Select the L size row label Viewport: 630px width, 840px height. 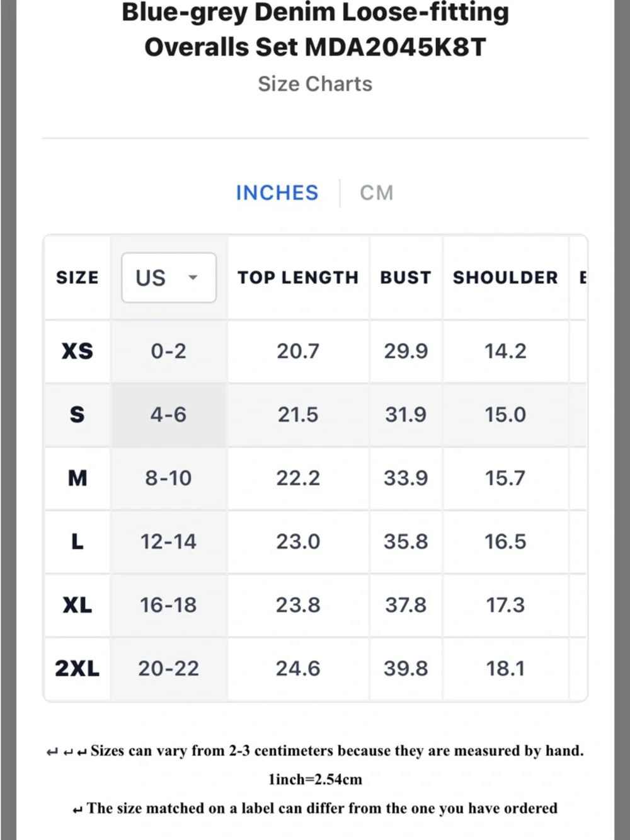click(x=77, y=541)
